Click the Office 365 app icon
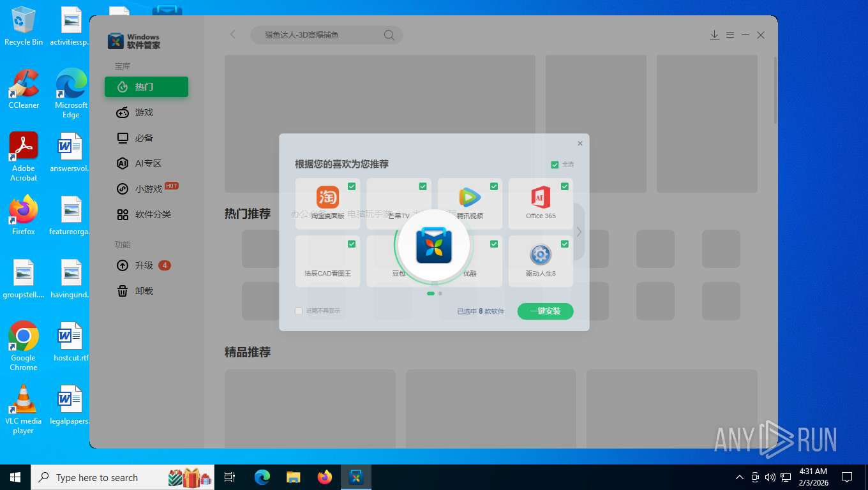The height and width of the screenshot is (490, 868). point(541,197)
